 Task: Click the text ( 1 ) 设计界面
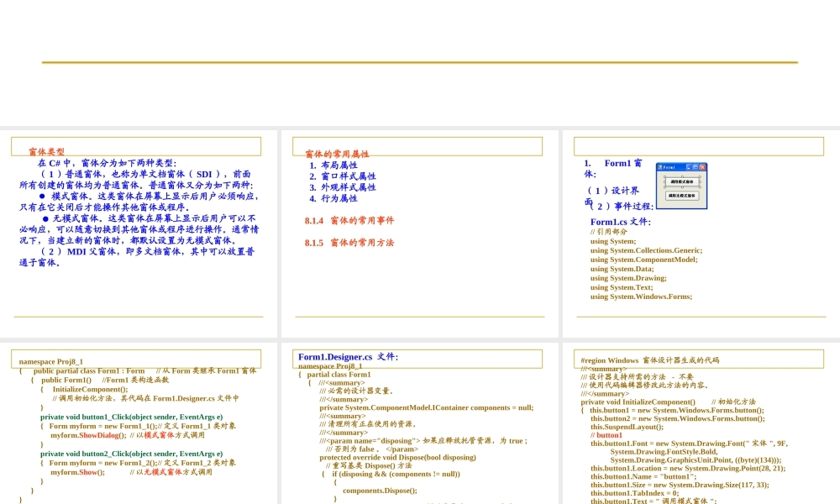pos(612,195)
